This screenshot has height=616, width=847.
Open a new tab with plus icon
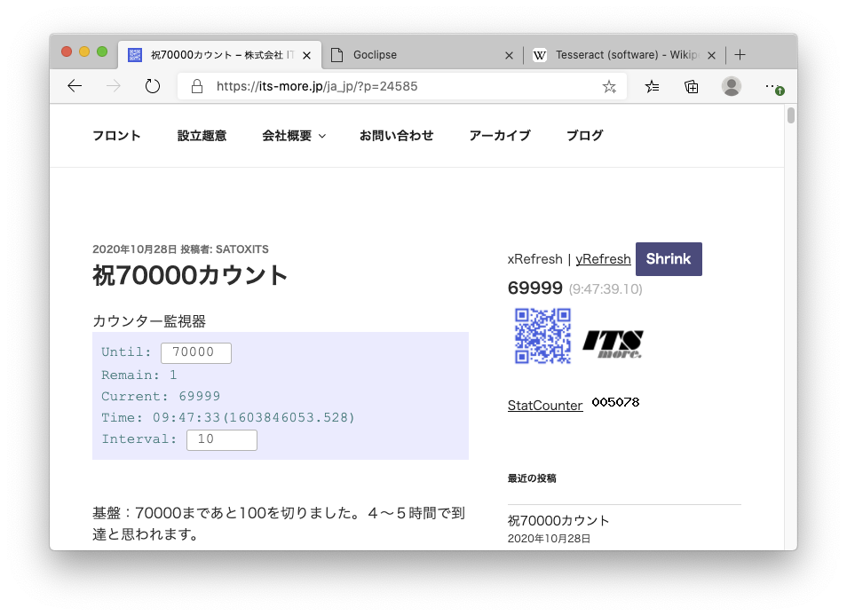(740, 55)
